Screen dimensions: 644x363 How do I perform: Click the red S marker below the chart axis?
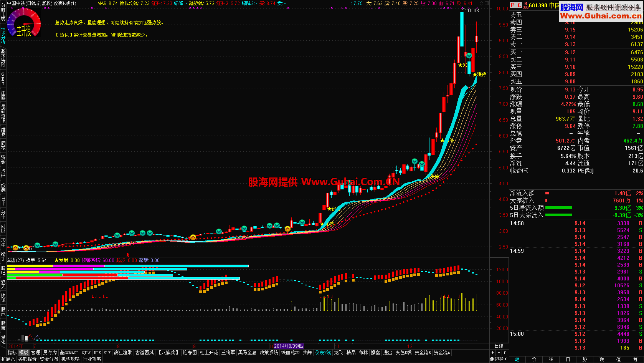(128, 255)
